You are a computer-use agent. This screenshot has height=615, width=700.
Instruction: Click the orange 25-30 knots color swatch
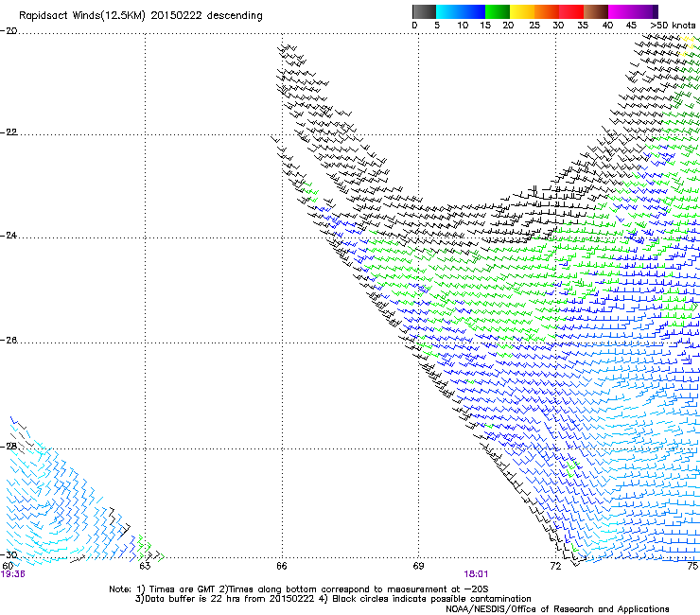coord(547,11)
